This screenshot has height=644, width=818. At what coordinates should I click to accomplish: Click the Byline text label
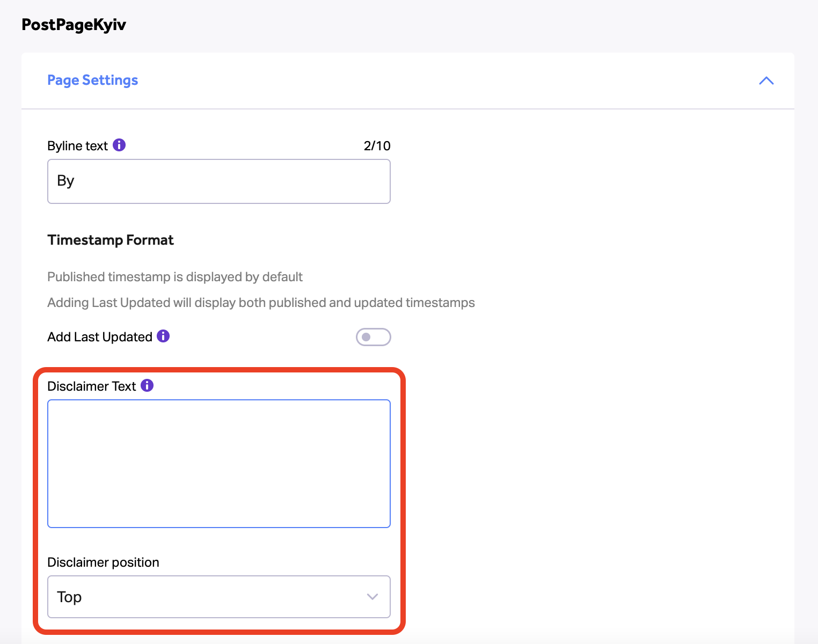(x=78, y=146)
